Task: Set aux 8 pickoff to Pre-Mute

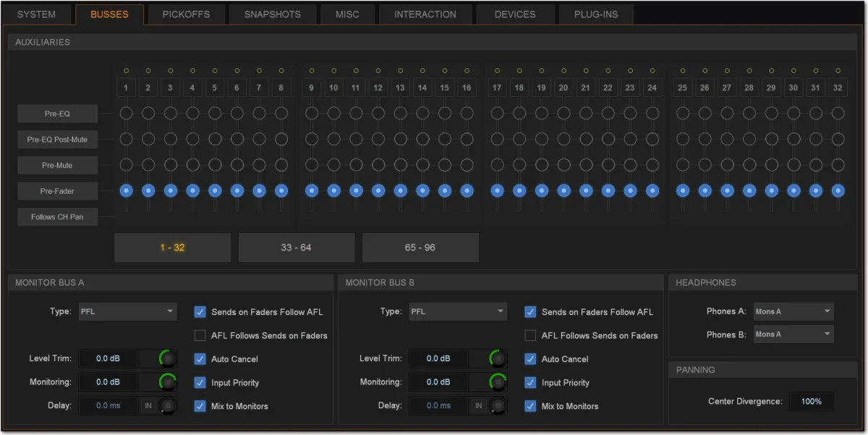Action: 281,165
